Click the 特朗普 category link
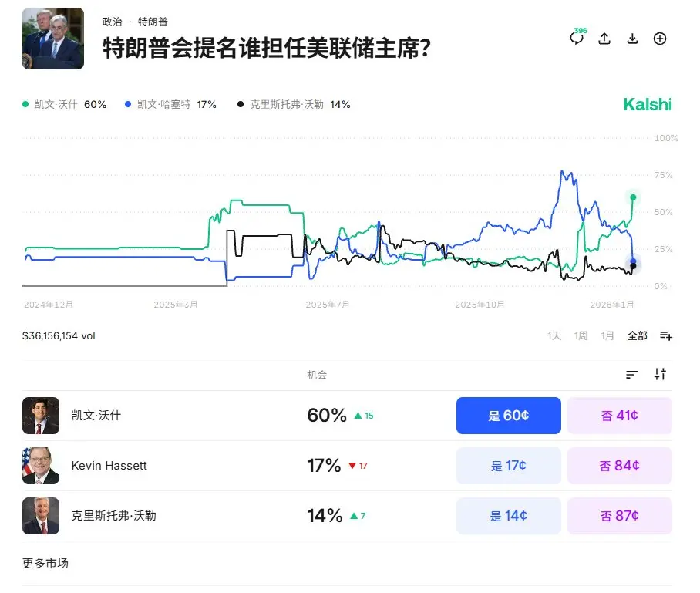This screenshot has height=593, width=700. pos(153,22)
